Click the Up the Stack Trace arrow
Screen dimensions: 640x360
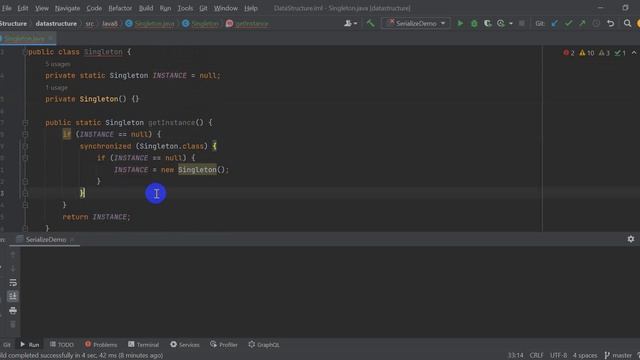pyautogui.click(x=13, y=255)
